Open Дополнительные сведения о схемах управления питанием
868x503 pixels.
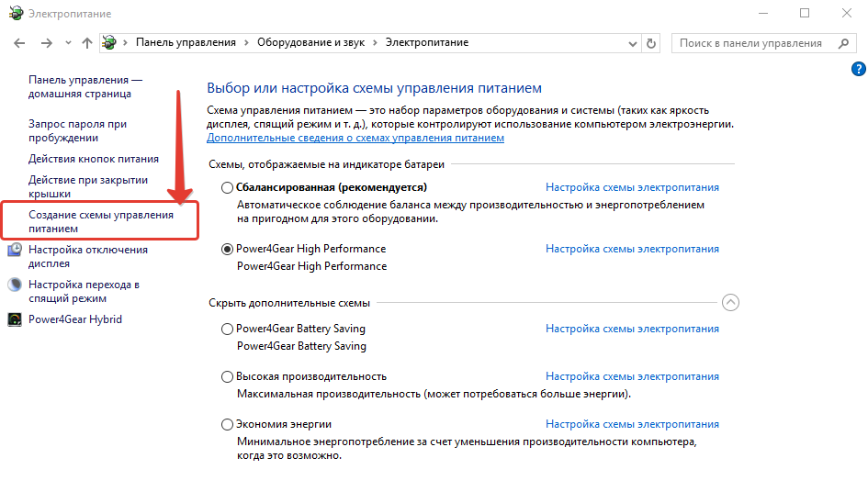tap(355, 138)
